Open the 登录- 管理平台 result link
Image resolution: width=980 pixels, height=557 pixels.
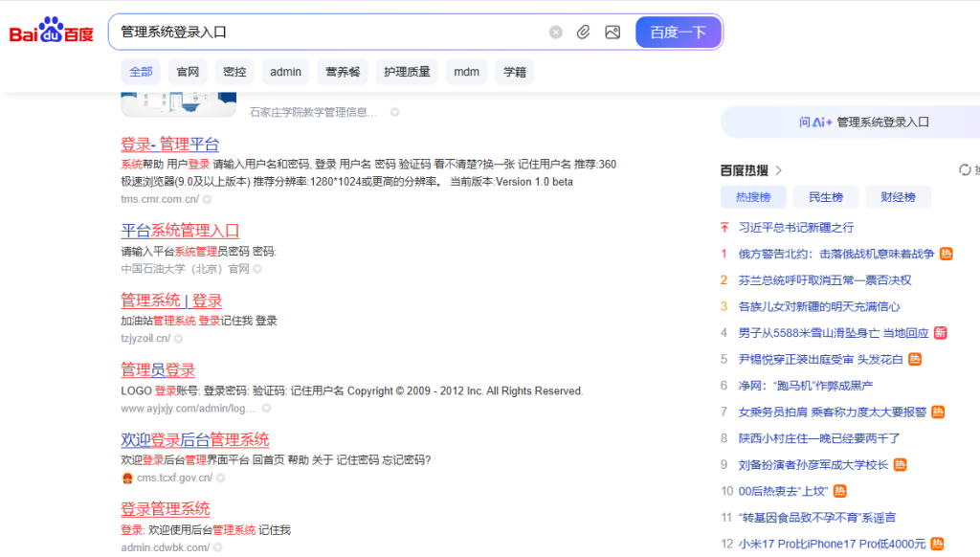[x=169, y=144]
